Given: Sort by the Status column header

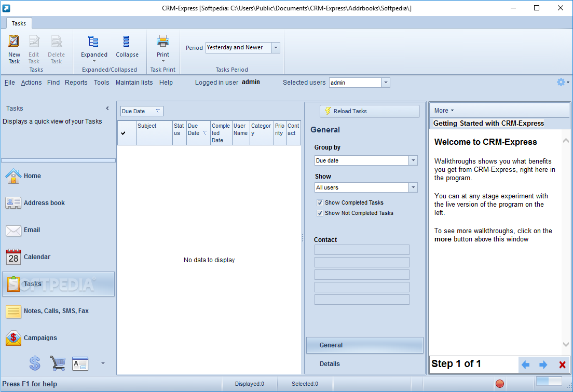Looking at the screenshot, I should 180,133.
